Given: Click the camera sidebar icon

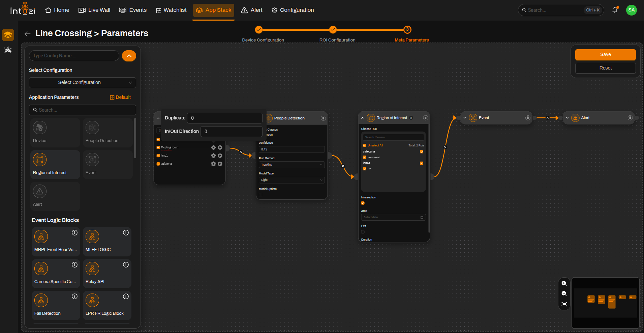Looking at the screenshot, I should click(8, 50).
